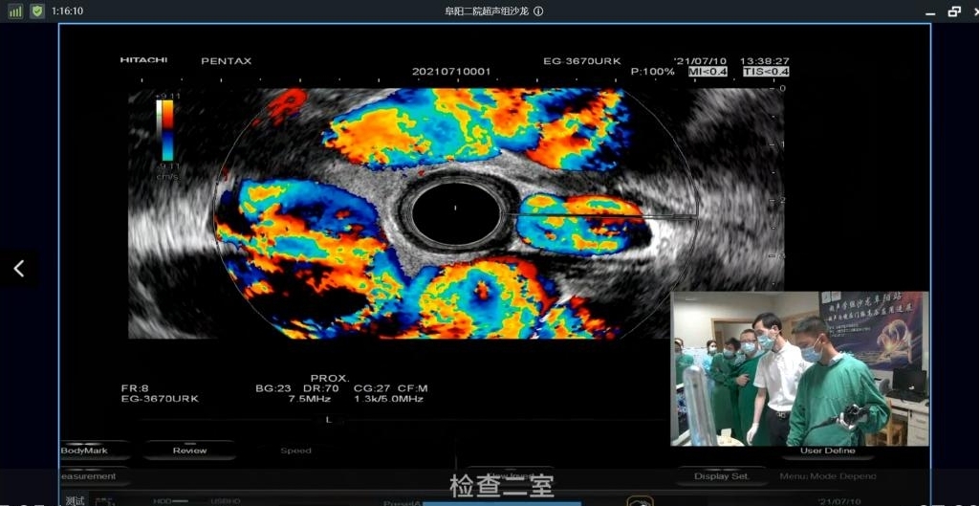
Task: Click the presenter camera video thumbnail
Action: click(799, 368)
